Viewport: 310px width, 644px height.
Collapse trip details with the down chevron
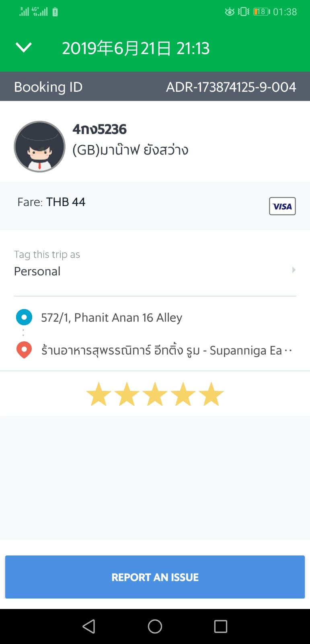point(23,48)
